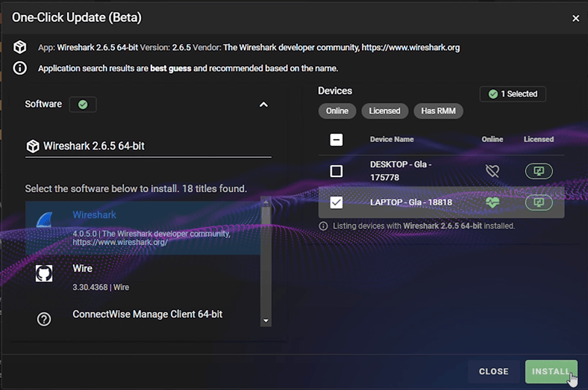The height and width of the screenshot is (390, 588).
Task: Toggle the Licensed device filter chip
Action: click(384, 111)
